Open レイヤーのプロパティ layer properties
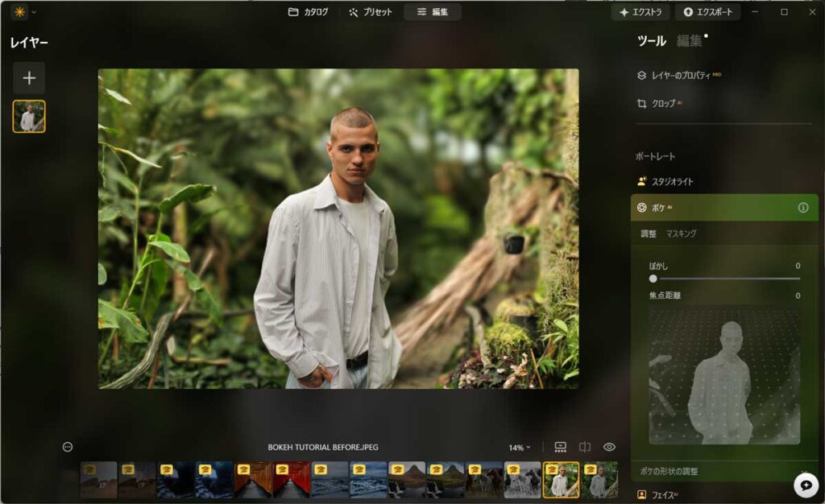The image size is (825, 504). (x=678, y=76)
